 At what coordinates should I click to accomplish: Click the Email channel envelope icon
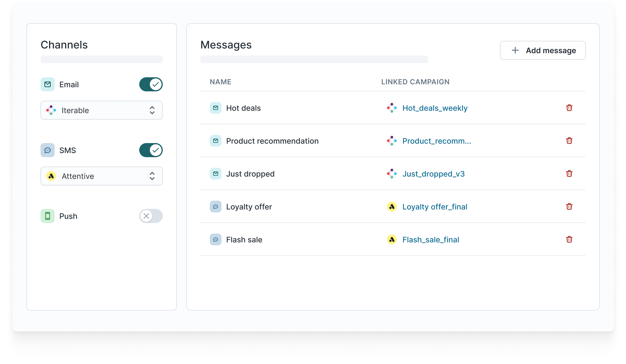(x=48, y=84)
